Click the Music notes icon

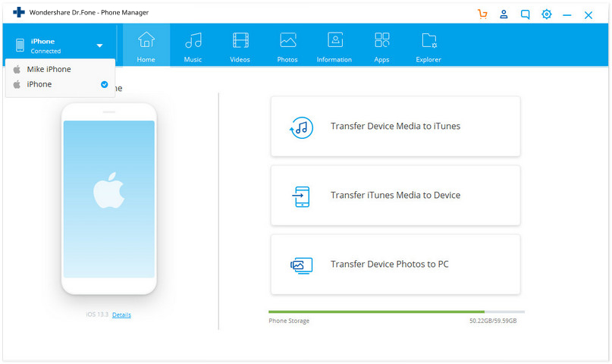(x=193, y=40)
